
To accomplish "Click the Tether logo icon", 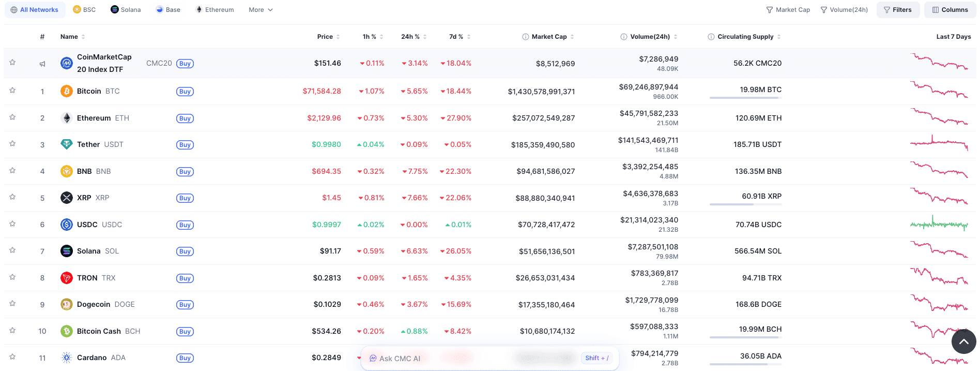I will click(x=66, y=145).
